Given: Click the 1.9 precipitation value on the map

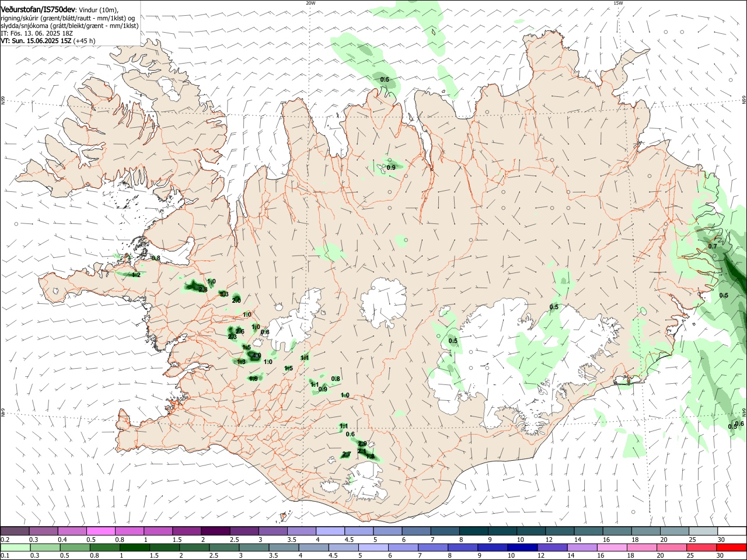Looking at the screenshot, I should point(253,379).
